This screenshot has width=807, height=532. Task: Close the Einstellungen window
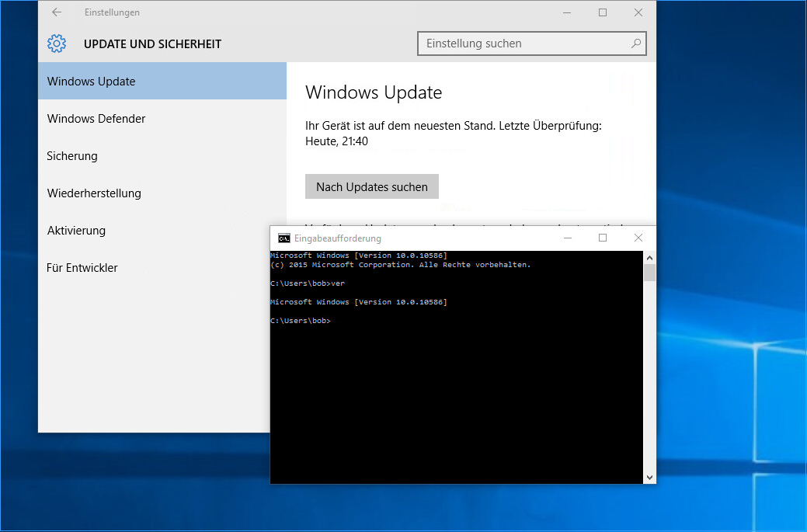[638, 12]
